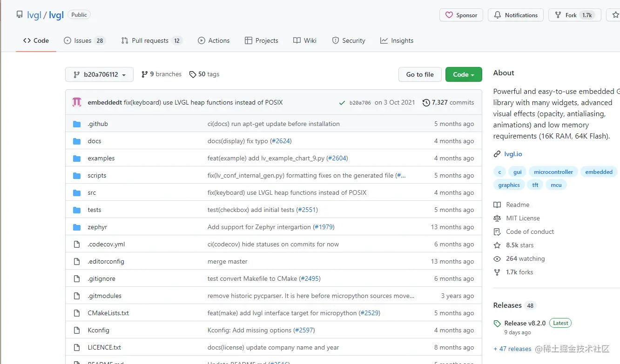Open the Security tab

click(x=349, y=40)
